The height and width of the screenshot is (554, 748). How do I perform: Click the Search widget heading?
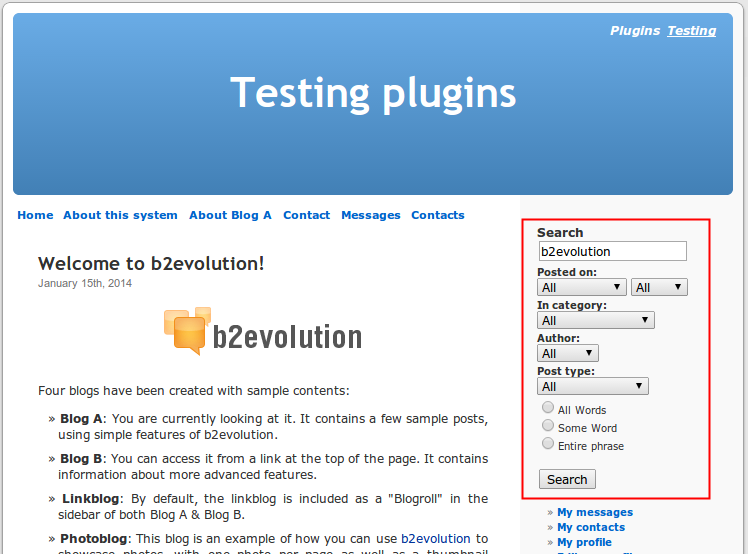click(560, 232)
